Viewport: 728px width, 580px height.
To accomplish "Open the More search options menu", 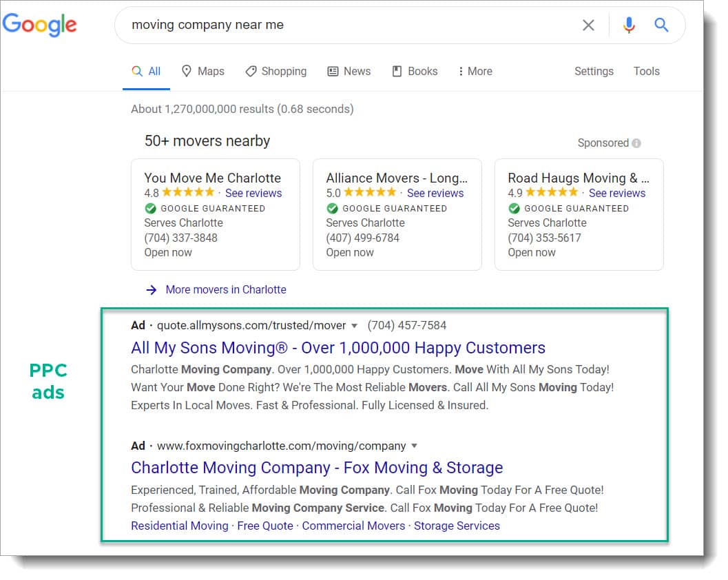I will click(x=475, y=72).
